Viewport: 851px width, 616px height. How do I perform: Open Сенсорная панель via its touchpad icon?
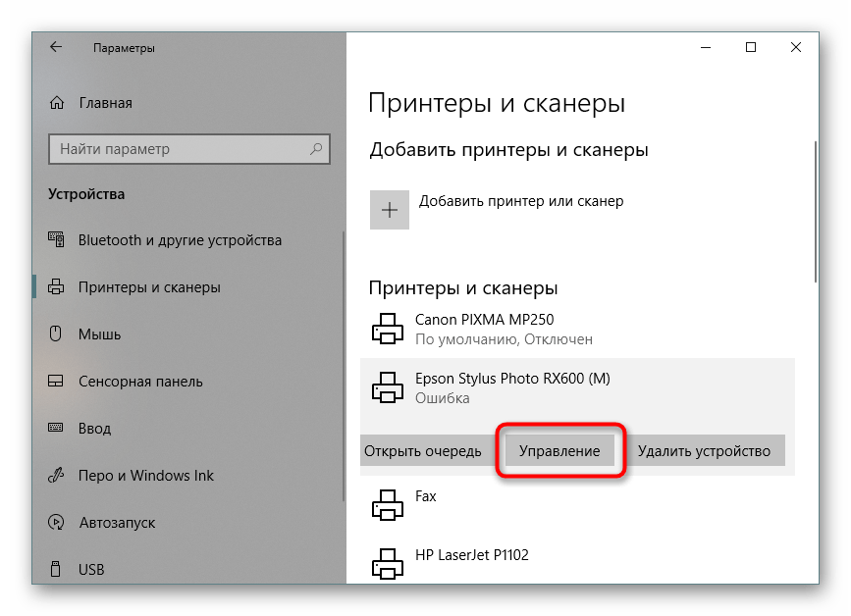click(x=54, y=382)
